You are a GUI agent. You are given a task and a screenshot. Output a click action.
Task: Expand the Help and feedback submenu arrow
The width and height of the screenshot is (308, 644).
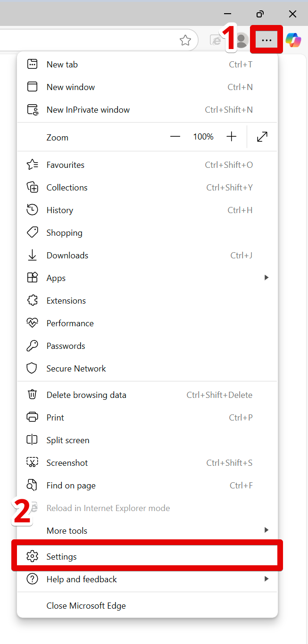266,579
